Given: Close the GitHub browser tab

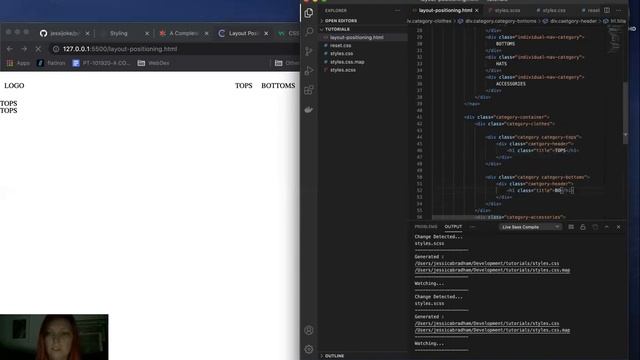Looking at the screenshot, I should tap(87, 33).
